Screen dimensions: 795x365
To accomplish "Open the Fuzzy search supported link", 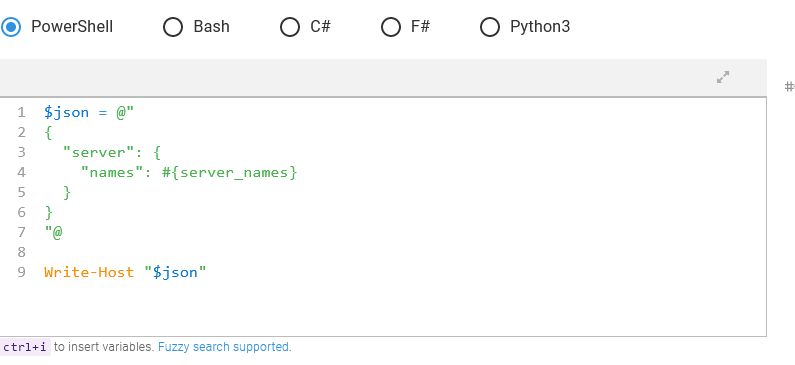I will pyautogui.click(x=225, y=347).
